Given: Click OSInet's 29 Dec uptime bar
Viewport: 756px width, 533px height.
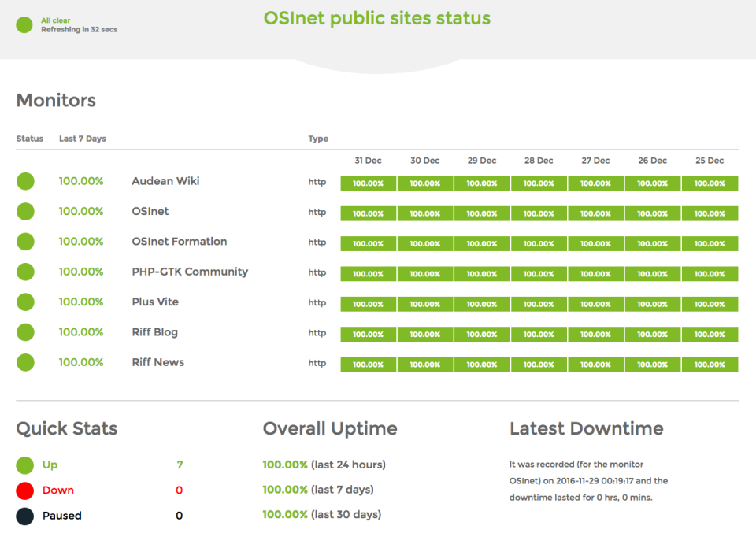Looking at the screenshot, I should [x=482, y=213].
